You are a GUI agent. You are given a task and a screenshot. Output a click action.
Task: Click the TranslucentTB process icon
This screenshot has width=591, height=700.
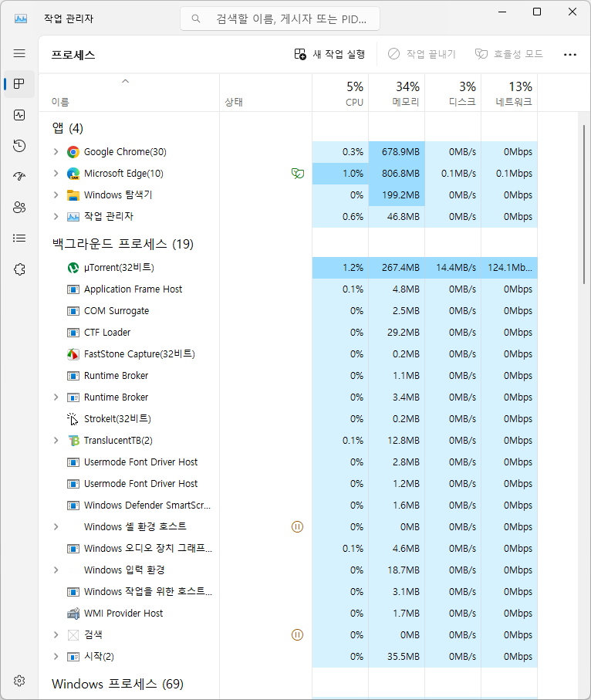point(73,441)
